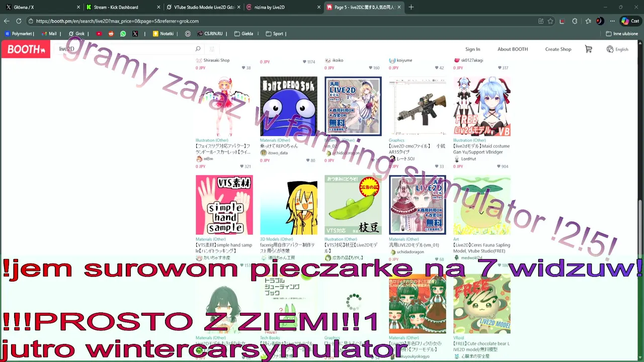
Task: Open English language selector
Action: (x=617, y=49)
